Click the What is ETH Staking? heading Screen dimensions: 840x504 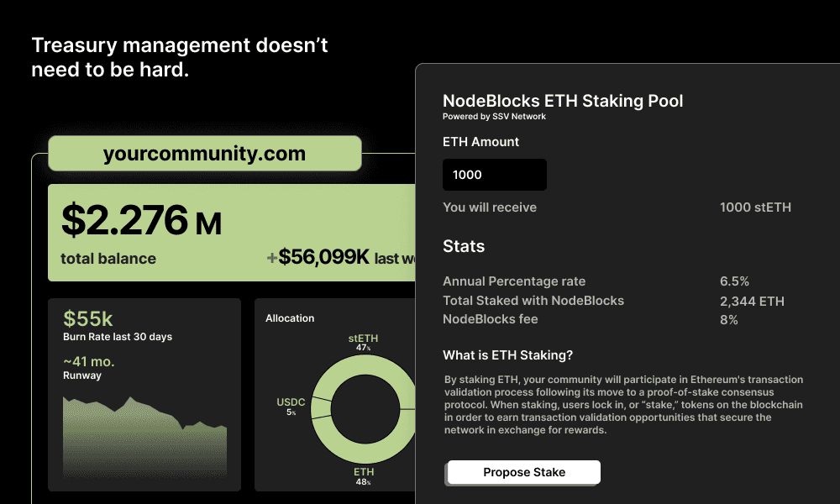(508, 355)
